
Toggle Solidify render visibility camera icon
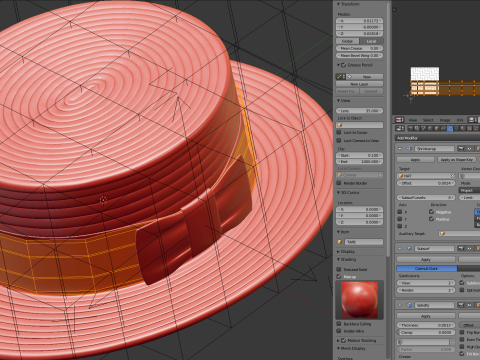(460, 305)
